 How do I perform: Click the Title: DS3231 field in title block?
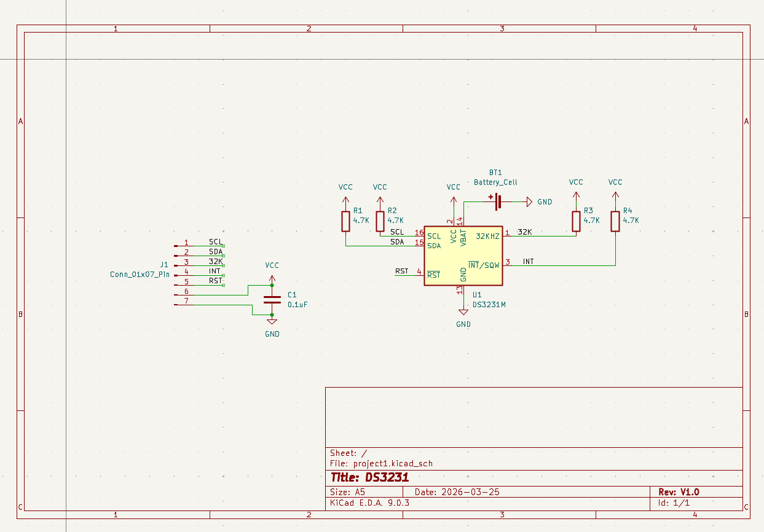point(369,477)
